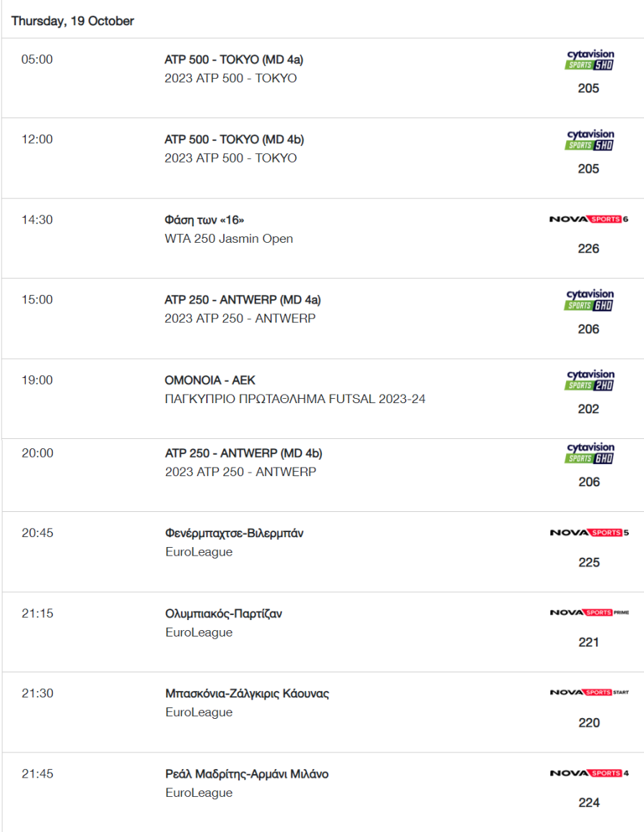Click Cytavision Sports 6HD logo at 15:00
Image resolution: width=644 pixels, height=832 pixels.
pyautogui.click(x=590, y=300)
